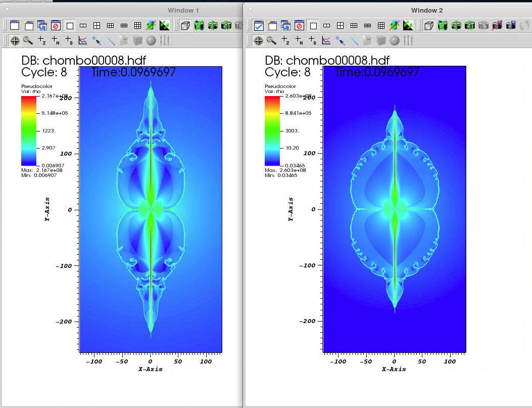Screen dimensions: 532x408
Task: Enable the line tool in Window 2
Action: tap(354, 41)
